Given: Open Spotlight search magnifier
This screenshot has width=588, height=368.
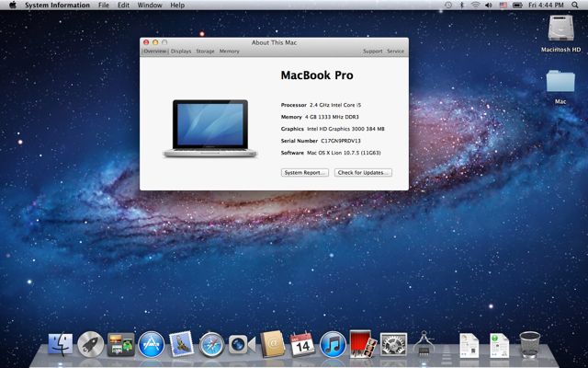Looking at the screenshot, I should 575,6.
